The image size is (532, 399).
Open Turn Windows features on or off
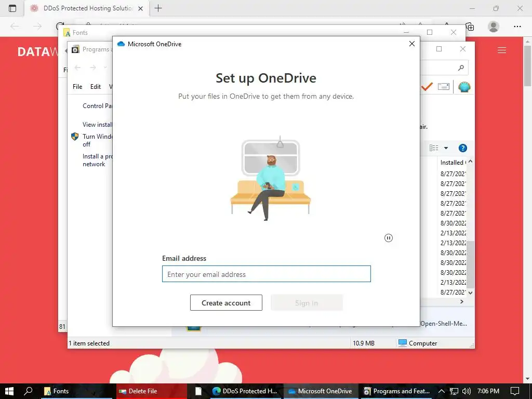click(97, 140)
